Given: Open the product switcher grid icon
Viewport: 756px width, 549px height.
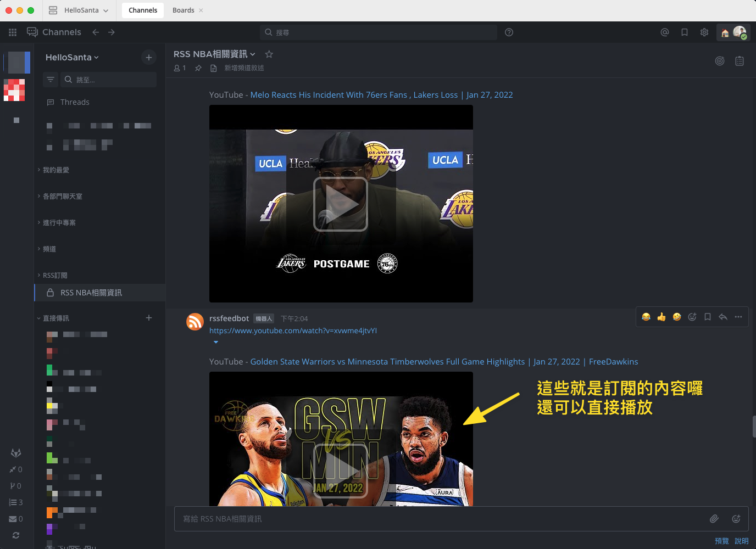Looking at the screenshot, I should click(13, 32).
